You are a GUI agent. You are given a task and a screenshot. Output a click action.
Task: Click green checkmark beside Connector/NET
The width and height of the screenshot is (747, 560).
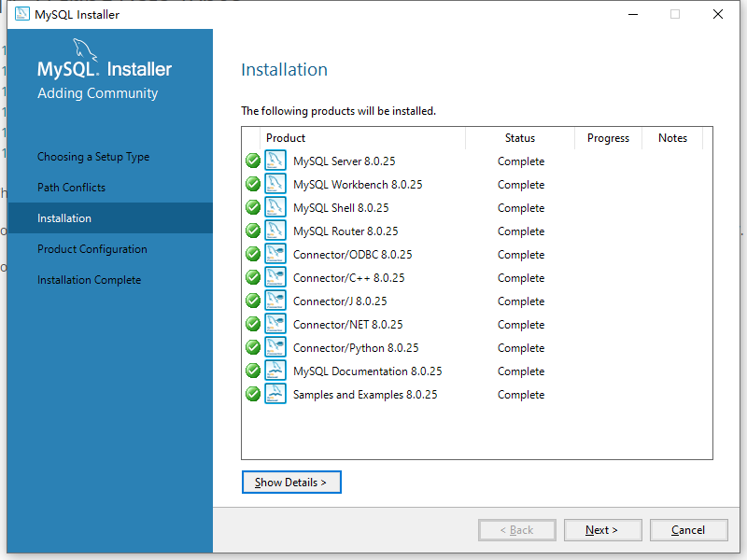tap(253, 324)
